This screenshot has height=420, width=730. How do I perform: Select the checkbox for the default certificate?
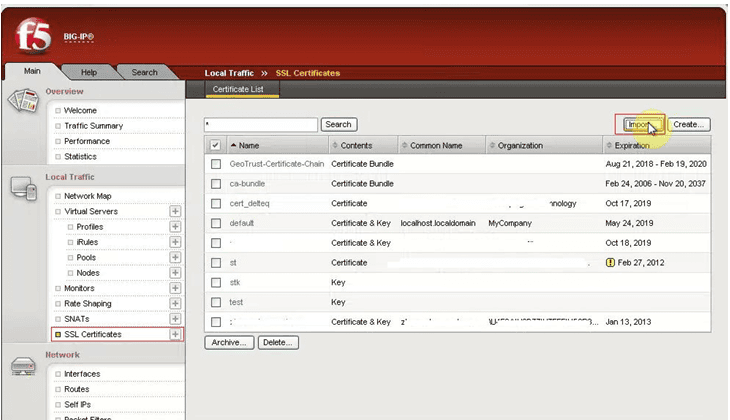coord(215,223)
